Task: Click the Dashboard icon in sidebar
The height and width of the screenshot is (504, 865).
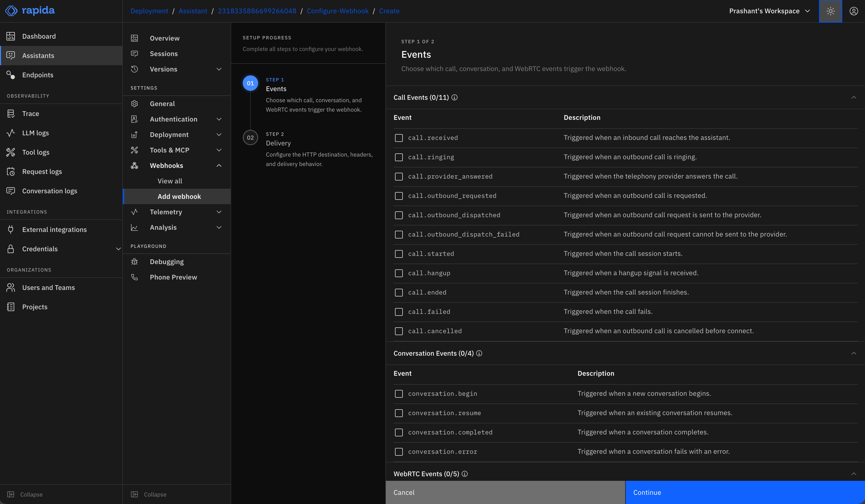Action: click(x=11, y=36)
